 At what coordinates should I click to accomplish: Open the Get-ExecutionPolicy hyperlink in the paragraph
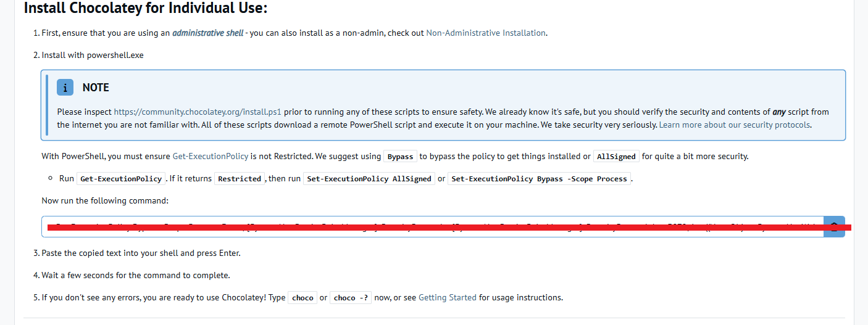click(211, 157)
